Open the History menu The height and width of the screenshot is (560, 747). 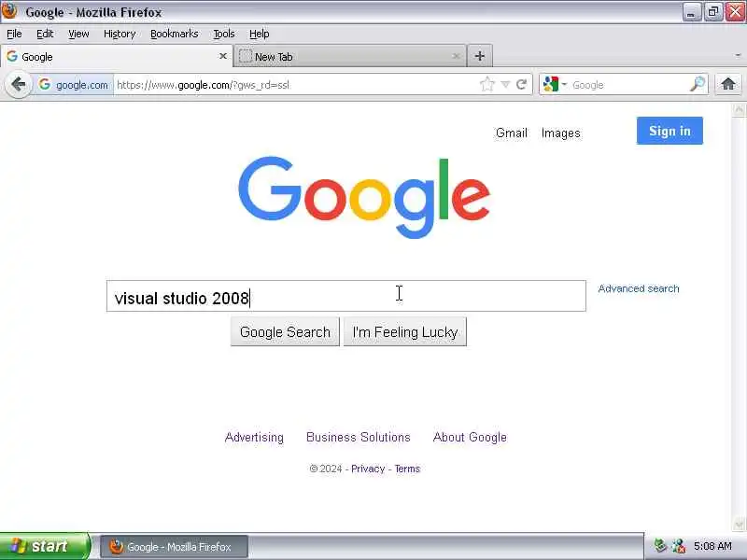(120, 34)
